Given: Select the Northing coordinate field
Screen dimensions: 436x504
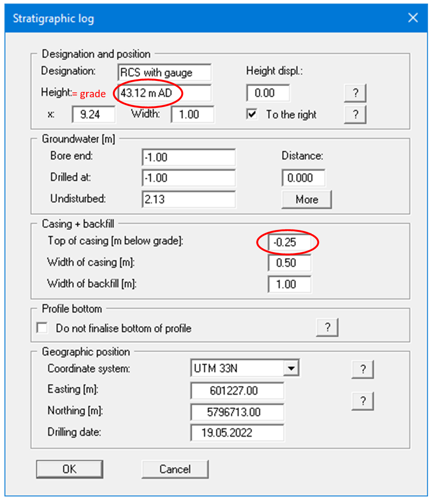Looking at the screenshot, I should coord(237,412).
